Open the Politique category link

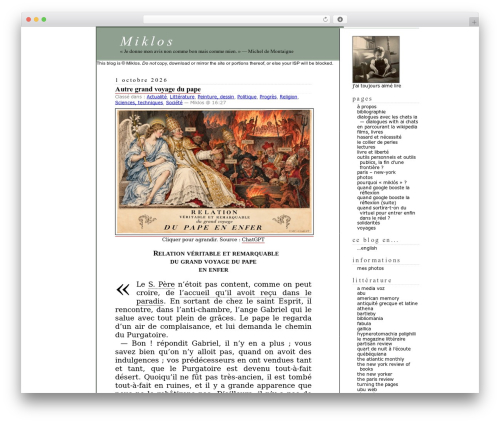(247, 97)
